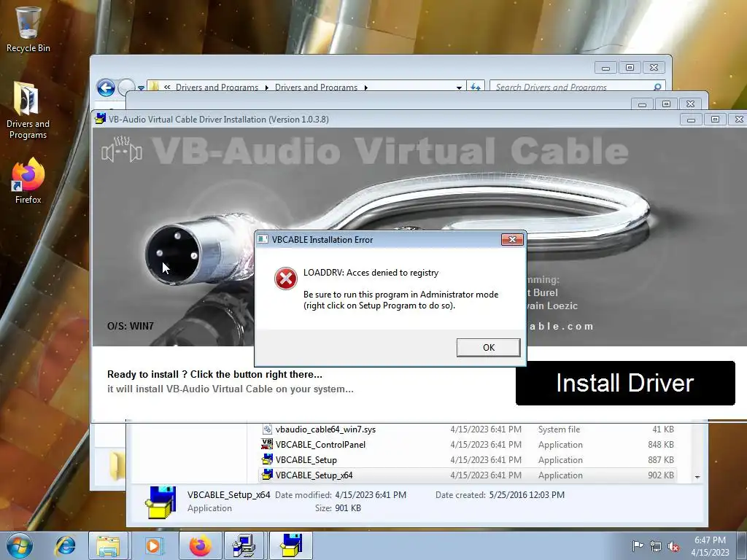The image size is (747, 560).
Task: Click OK in the VBCABLE Installation Error dialog
Action: [488, 348]
